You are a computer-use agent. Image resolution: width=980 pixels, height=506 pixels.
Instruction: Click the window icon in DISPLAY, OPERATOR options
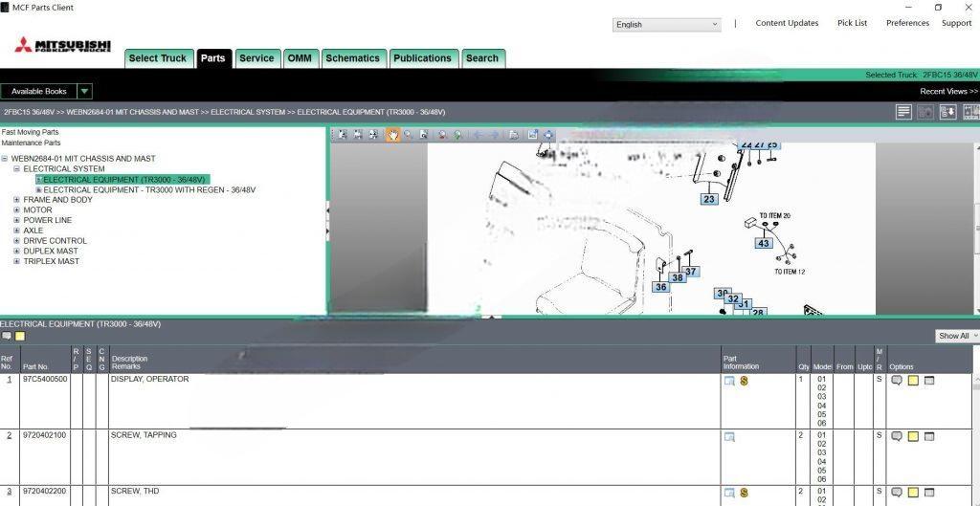(928, 381)
